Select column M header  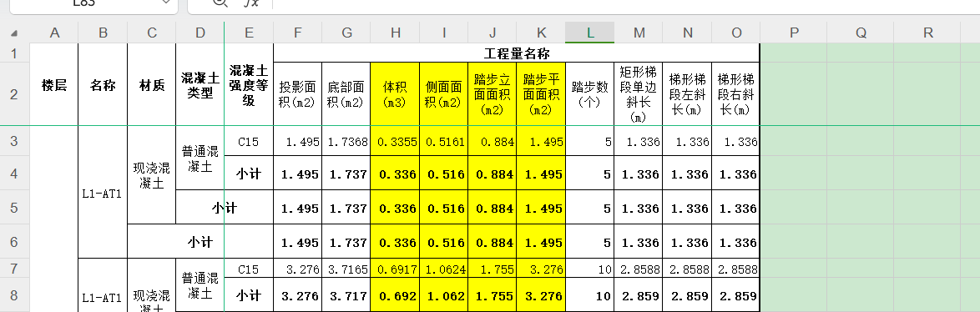[639, 33]
